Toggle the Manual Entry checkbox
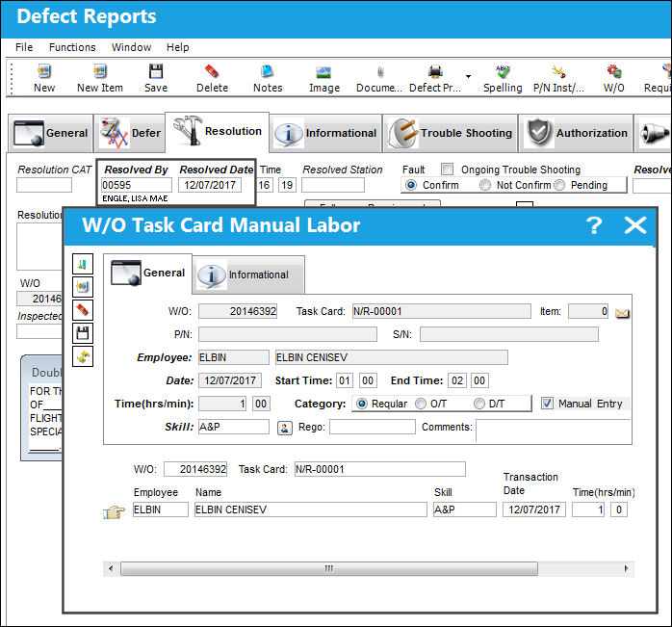 (x=547, y=404)
